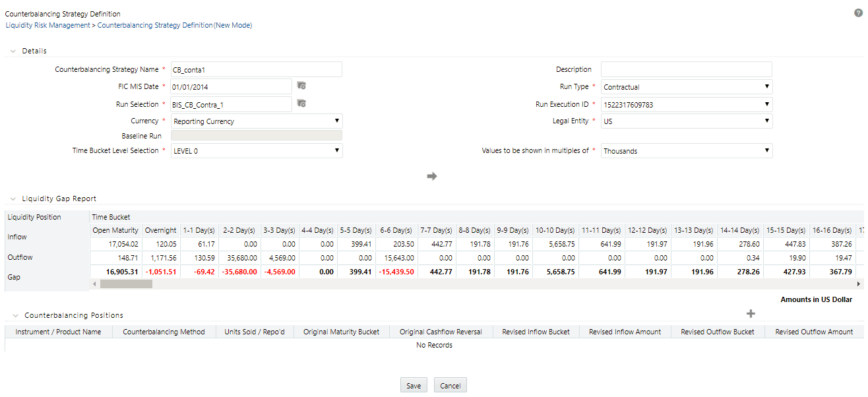Click the Time Bucket header cell
The image size is (868, 397).
click(111, 217)
